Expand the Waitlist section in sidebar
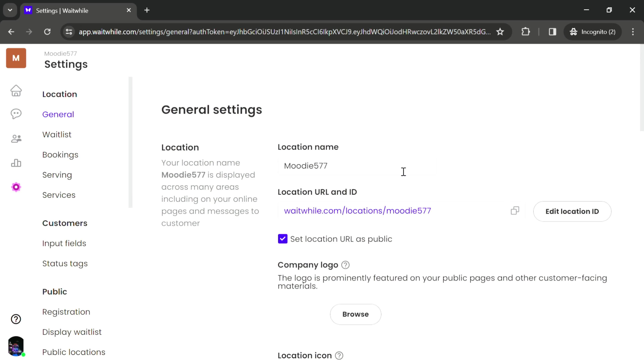This screenshot has width=644, height=362. [57, 134]
